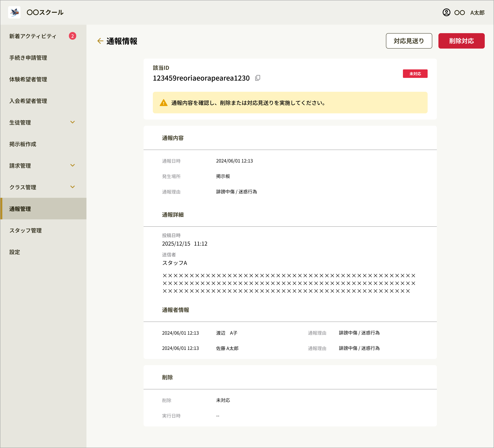Expand the 請求管理 chevron
Screen dimensions: 494x448
[73, 165]
